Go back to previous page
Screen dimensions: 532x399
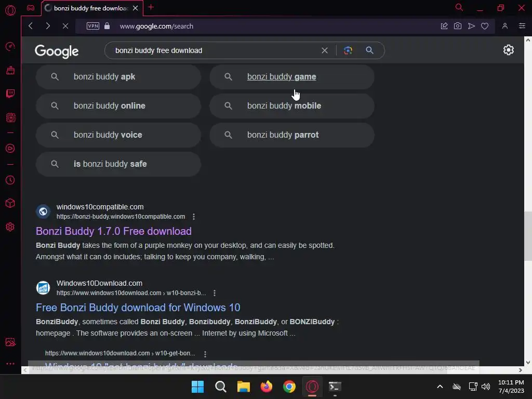31,26
